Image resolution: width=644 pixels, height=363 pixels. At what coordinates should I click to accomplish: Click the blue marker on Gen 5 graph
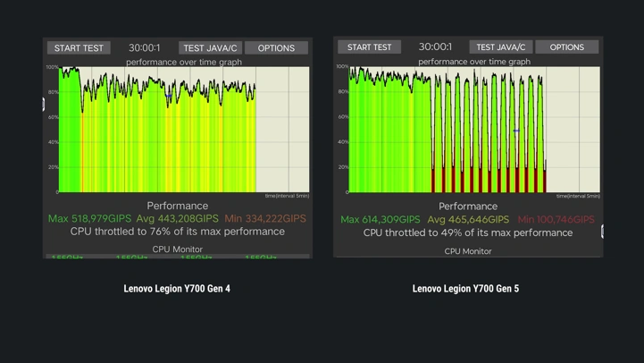(516, 131)
